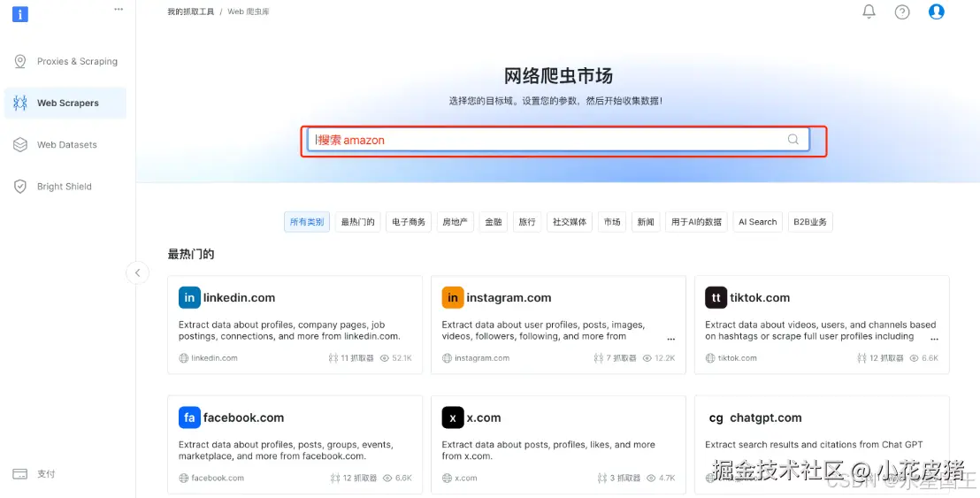Viewport: 980px width, 498px height.
Task: Select 最热门的 category filter
Action: point(357,222)
